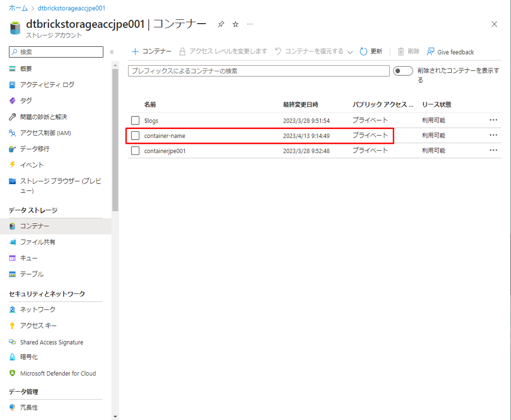Screen dimensions: 511x420
Task: Click the + コンテナー button
Action: (151, 51)
